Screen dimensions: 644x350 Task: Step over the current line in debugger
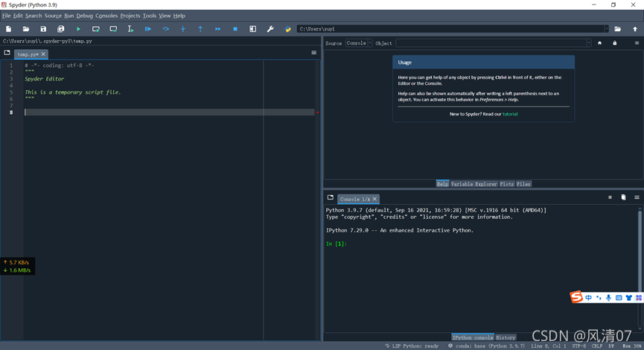click(165, 29)
